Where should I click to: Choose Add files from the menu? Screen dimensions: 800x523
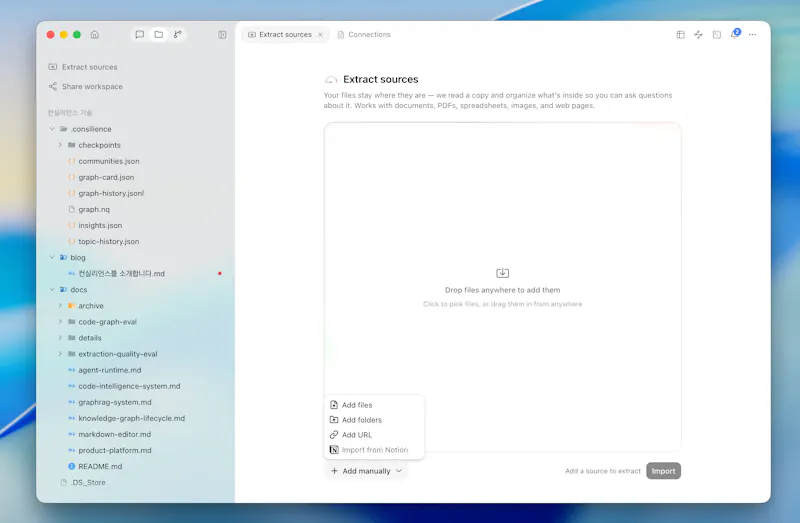tap(374, 405)
